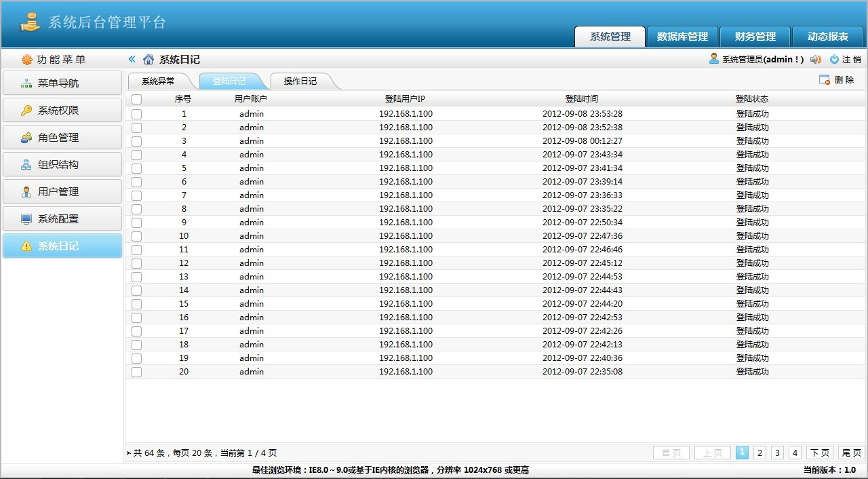Check the checkbox for row 20
This screenshot has width=868, height=479.
(x=136, y=371)
